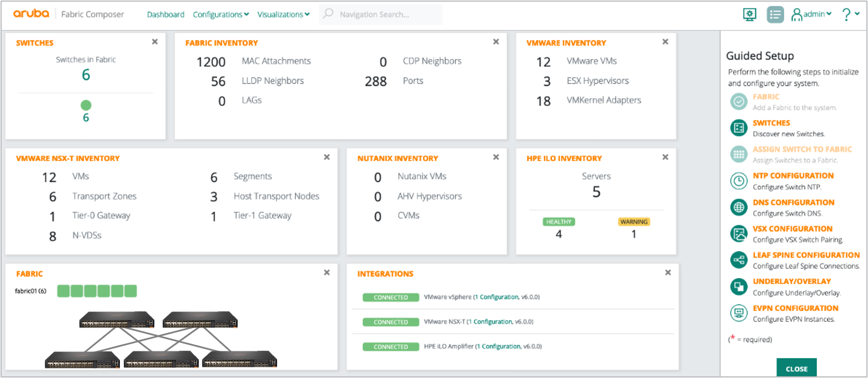Click the Assign Switch to Fabric icon
This screenshot has height=378, width=868.
739,154
